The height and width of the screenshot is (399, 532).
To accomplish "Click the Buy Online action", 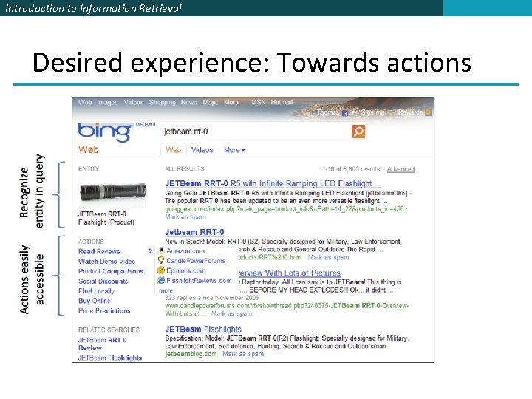I will tap(95, 301).
